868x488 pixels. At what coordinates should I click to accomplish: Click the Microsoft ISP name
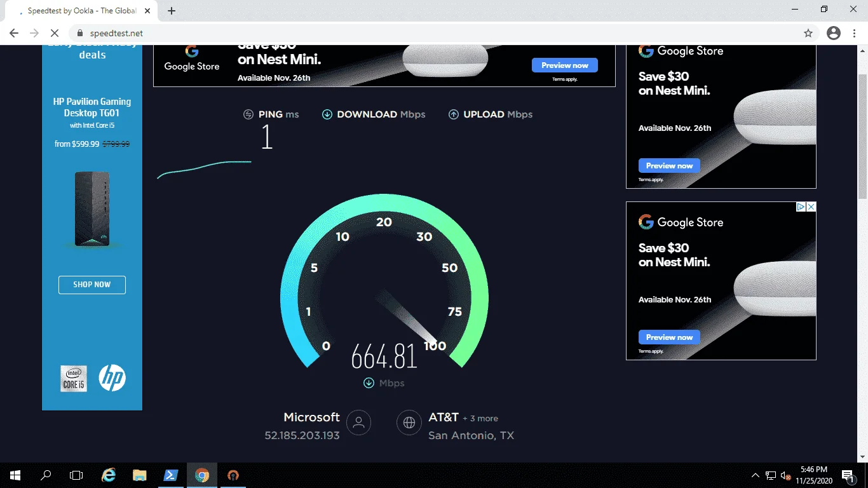(x=311, y=417)
